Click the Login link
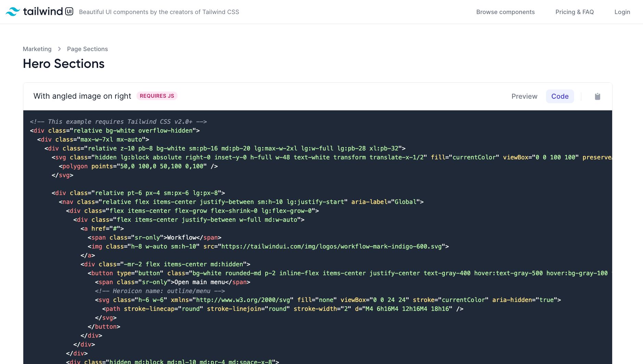This screenshot has height=364, width=643. point(622,12)
